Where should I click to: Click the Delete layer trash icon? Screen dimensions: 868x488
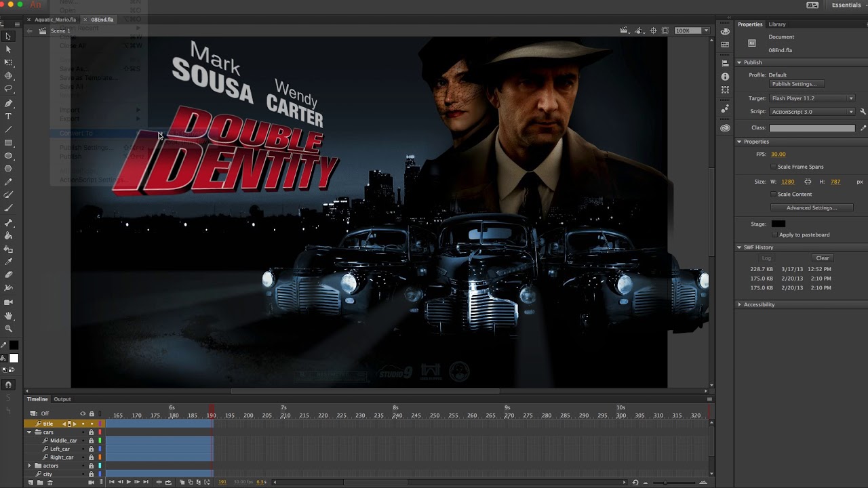coord(50,482)
